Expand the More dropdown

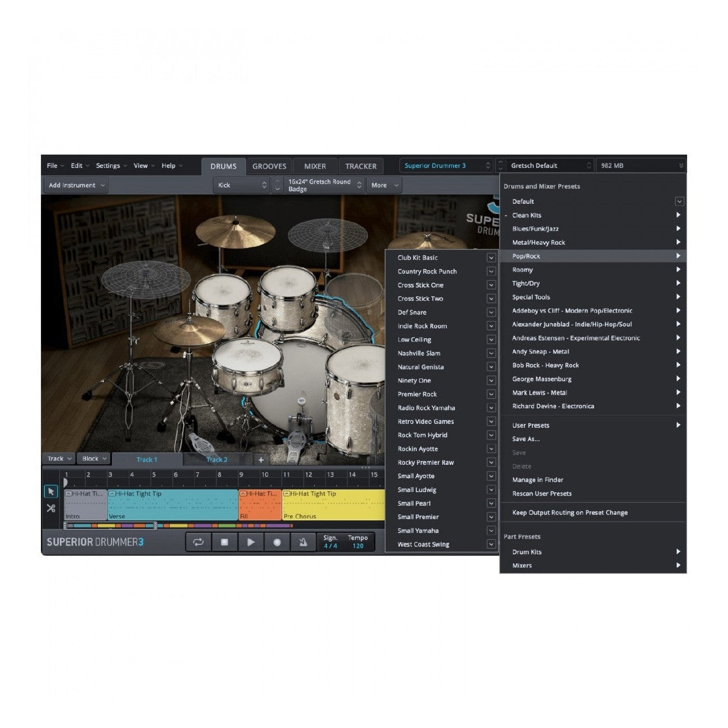(x=385, y=185)
